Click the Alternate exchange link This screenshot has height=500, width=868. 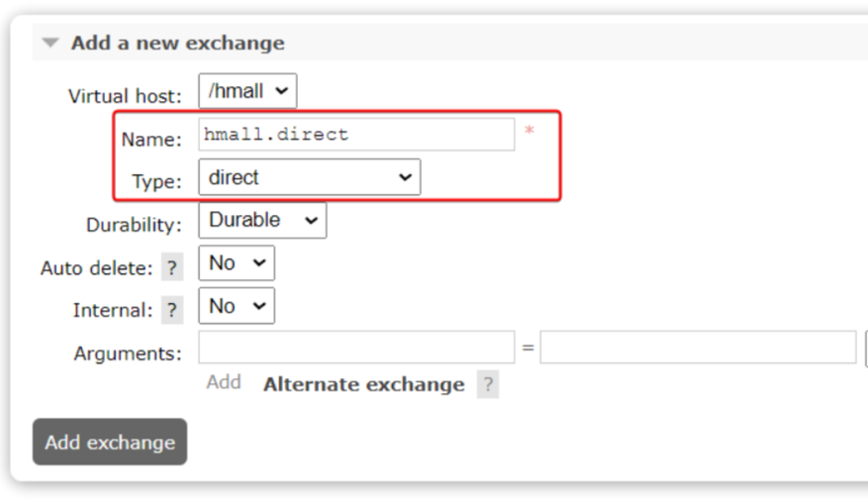coord(363,384)
